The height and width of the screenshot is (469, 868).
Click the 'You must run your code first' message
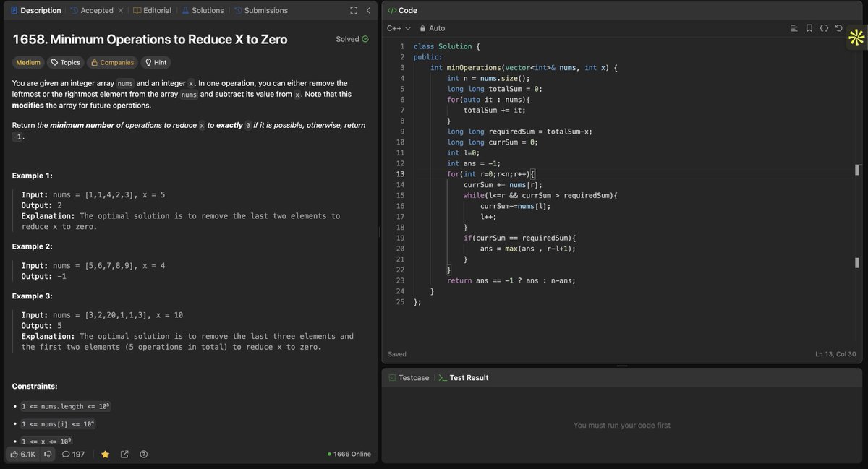(x=622, y=426)
